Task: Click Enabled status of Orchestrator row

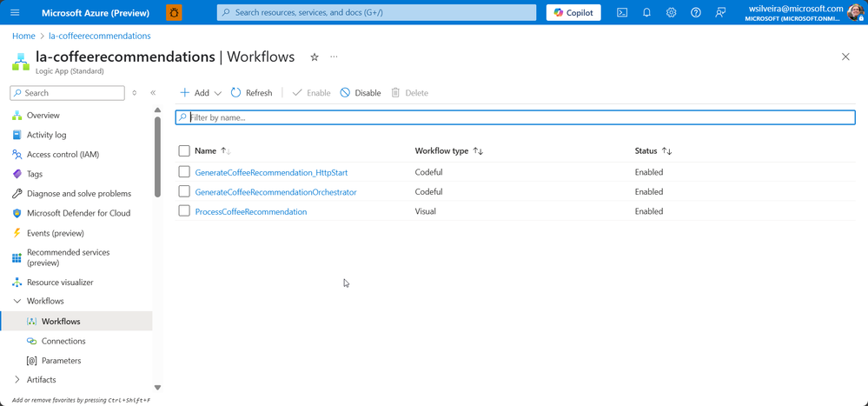Action: coord(649,191)
